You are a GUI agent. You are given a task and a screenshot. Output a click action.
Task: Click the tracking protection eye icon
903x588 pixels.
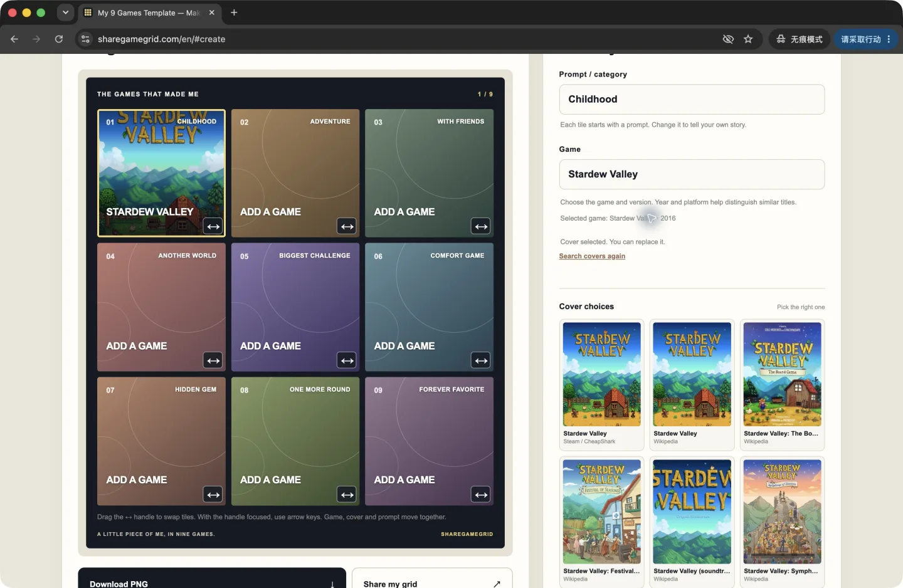(728, 39)
